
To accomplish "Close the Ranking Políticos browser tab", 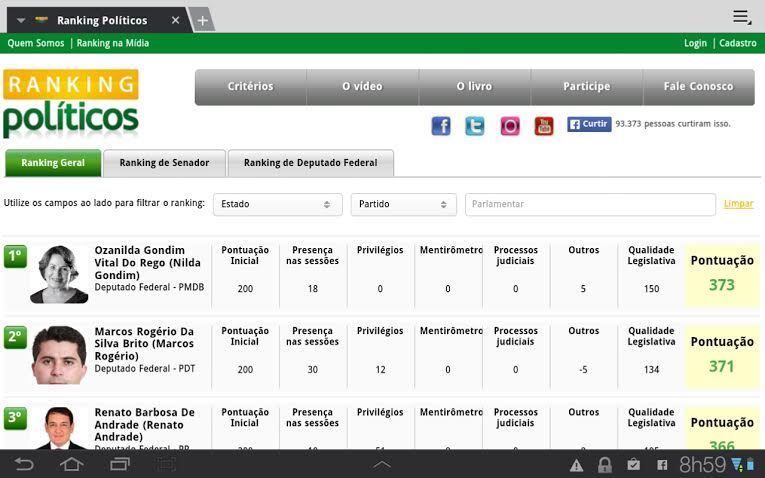I will pos(176,20).
